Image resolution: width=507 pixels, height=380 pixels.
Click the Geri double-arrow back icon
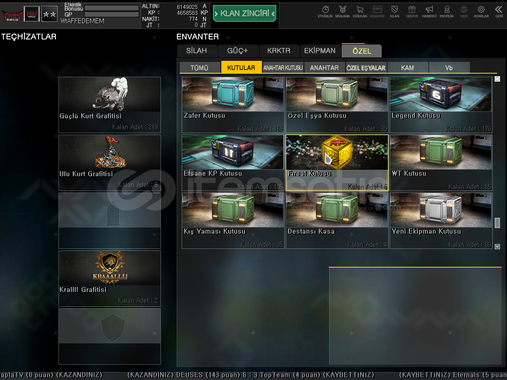pos(499,11)
